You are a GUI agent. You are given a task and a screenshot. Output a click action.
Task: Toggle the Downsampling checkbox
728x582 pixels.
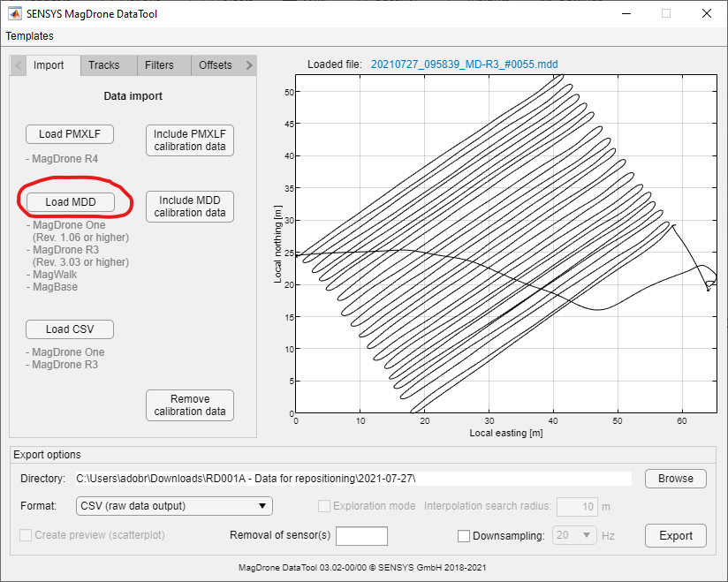click(x=463, y=536)
